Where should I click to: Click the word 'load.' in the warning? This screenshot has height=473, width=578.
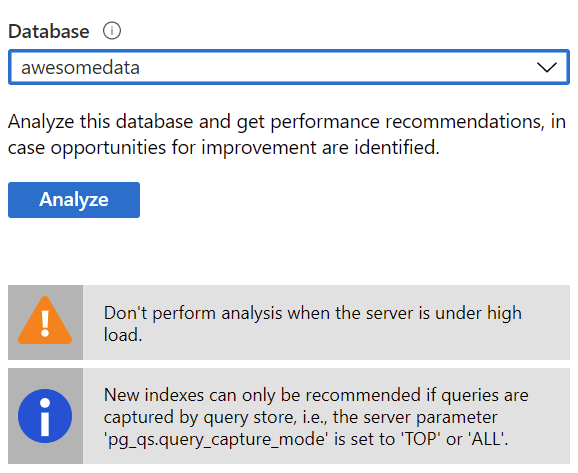pos(123,335)
